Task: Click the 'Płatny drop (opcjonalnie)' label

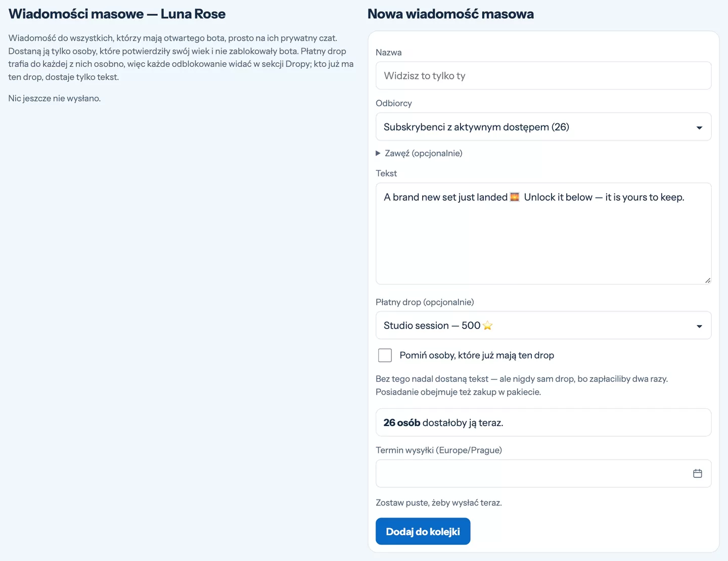Action: pos(425,302)
